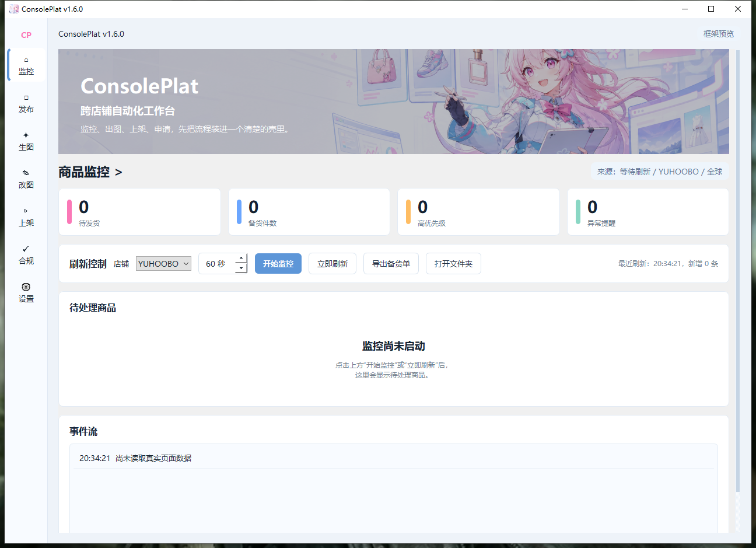The height and width of the screenshot is (548, 756).
Task: Open the 店铺 YUHOOBO shop dropdown
Action: click(163, 264)
